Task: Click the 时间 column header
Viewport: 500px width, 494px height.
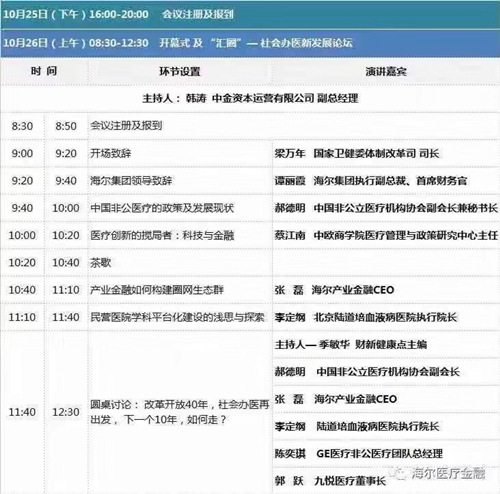Action: 44,71
